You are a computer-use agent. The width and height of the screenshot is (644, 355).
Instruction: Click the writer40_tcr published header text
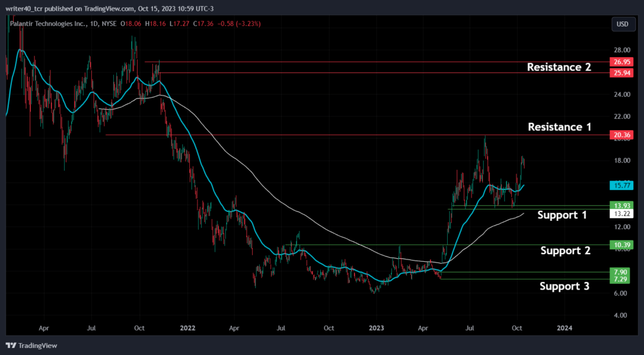(109, 9)
